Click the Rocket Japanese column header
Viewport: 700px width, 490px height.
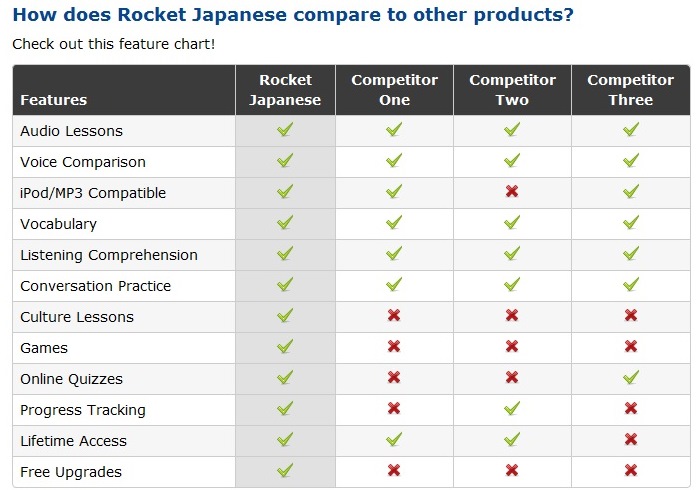tap(285, 90)
